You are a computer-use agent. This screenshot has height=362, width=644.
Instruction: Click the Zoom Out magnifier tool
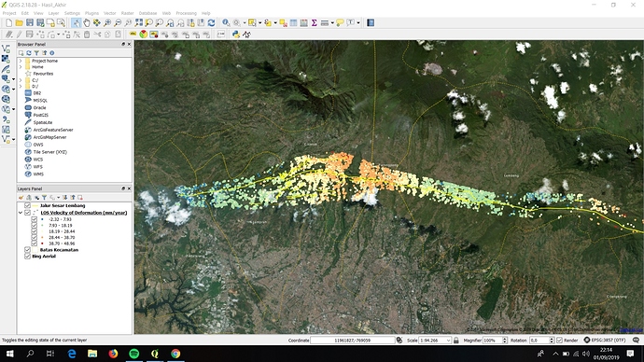coord(118,23)
